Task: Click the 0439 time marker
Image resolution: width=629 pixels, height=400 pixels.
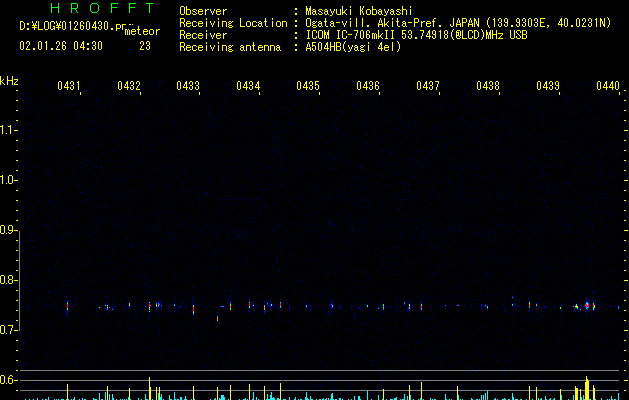Action: (x=548, y=86)
